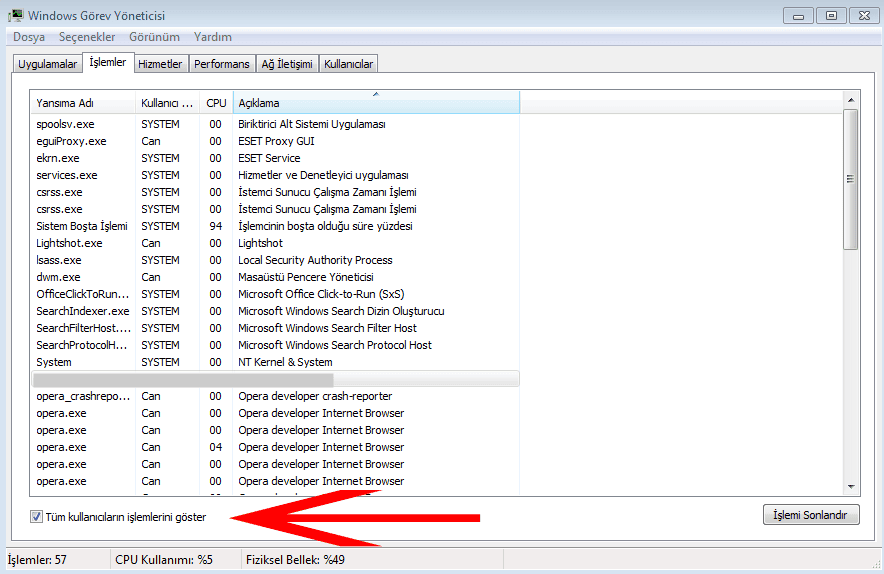Open the Ağ İletişimi tab

click(287, 64)
